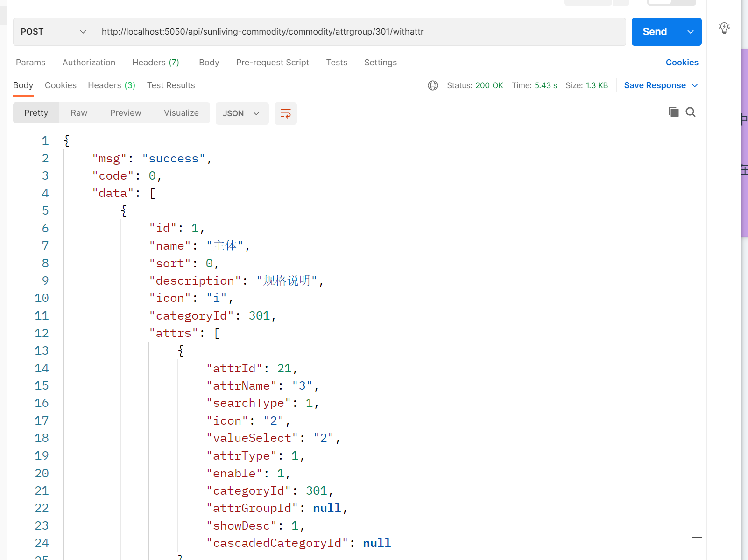
Task: Switch to the Tests tab
Action: pos(337,63)
